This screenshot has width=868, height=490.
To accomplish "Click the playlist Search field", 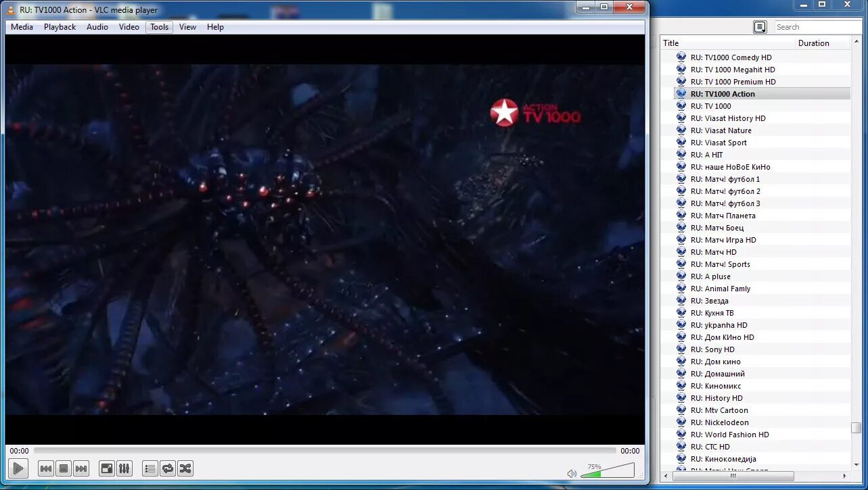I will pos(818,27).
